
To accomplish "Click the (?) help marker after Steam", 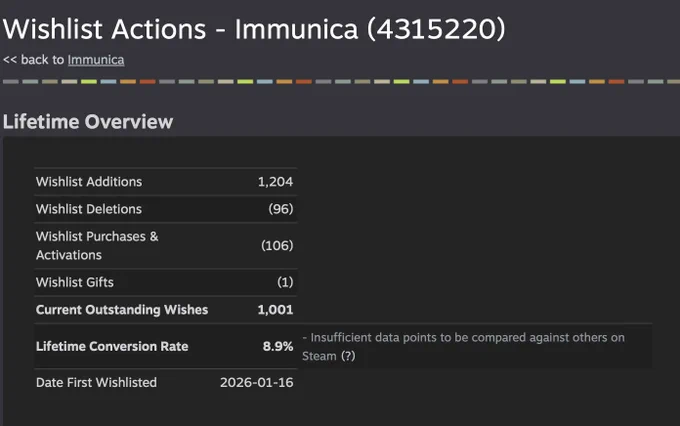I will click(x=348, y=356).
